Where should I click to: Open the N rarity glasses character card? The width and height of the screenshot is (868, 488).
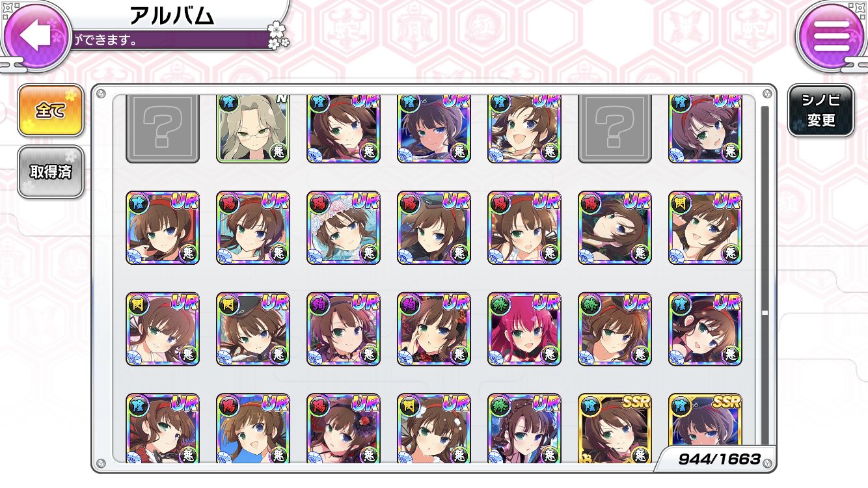pos(252,128)
